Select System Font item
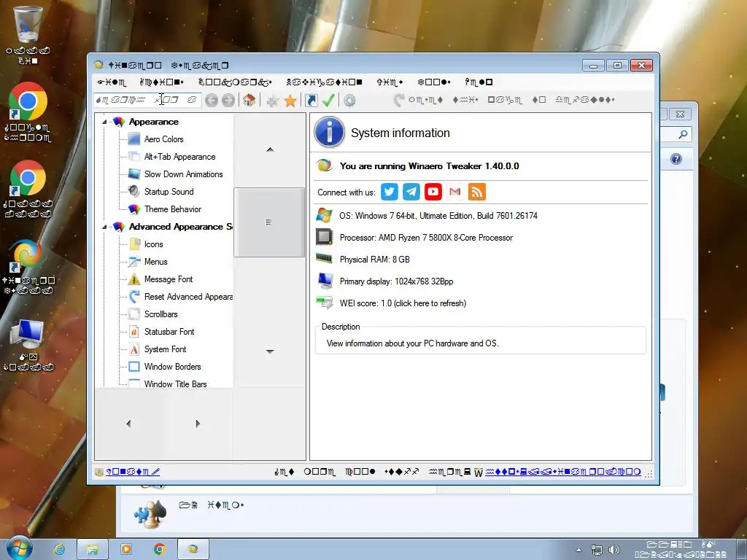 [x=165, y=349]
